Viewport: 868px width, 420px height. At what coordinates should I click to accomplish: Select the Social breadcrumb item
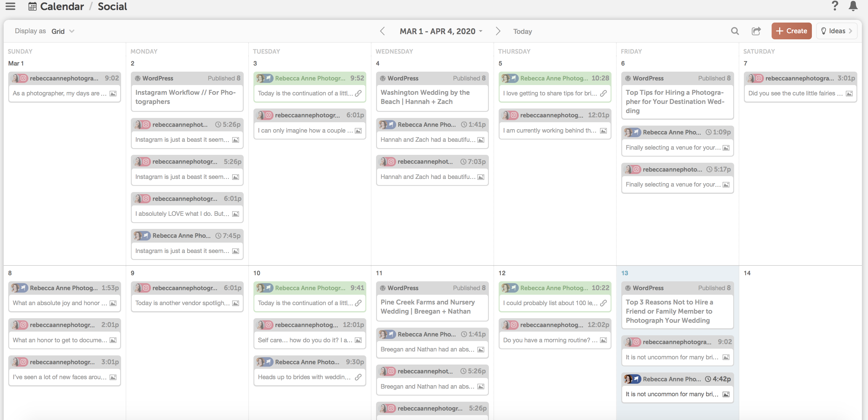point(112,6)
